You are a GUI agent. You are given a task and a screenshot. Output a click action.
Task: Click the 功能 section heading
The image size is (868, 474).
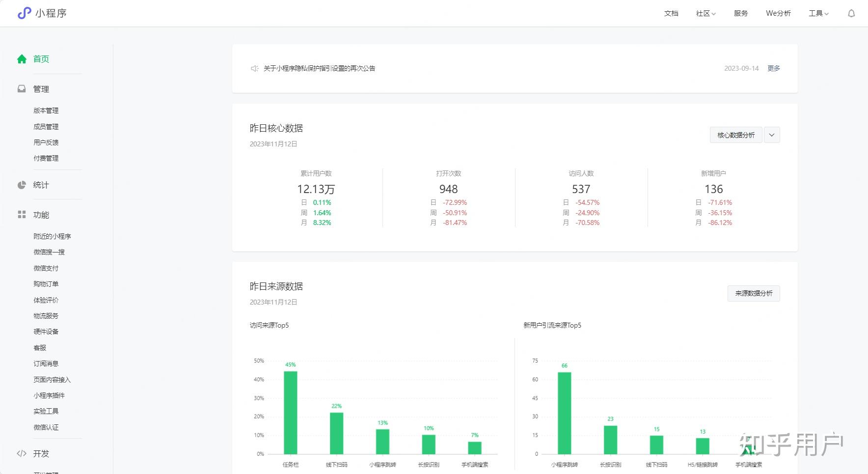pyautogui.click(x=41, y=215)
